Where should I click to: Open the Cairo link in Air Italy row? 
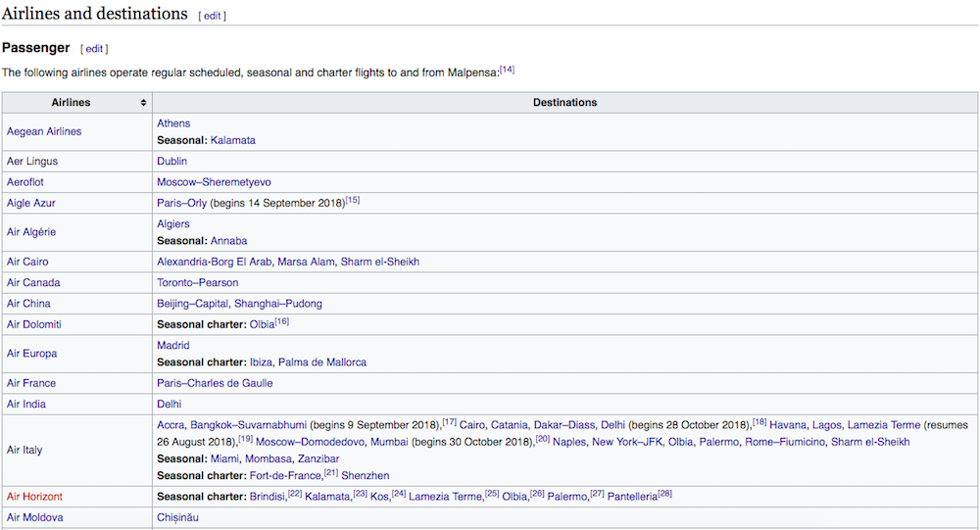click(472, 425)
